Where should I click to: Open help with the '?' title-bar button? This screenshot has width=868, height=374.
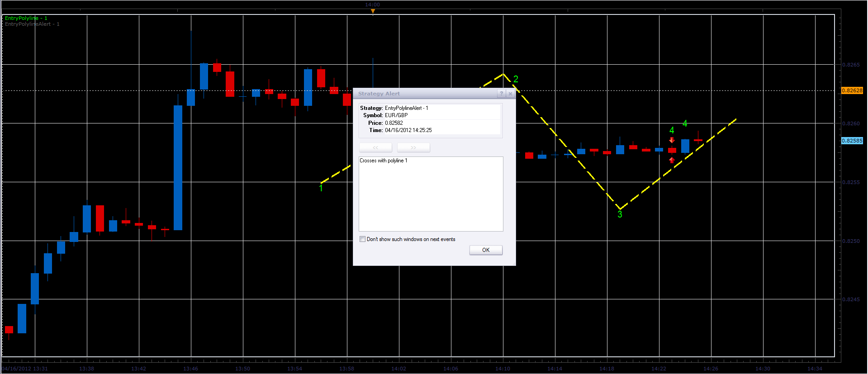[x=501, y=94]
